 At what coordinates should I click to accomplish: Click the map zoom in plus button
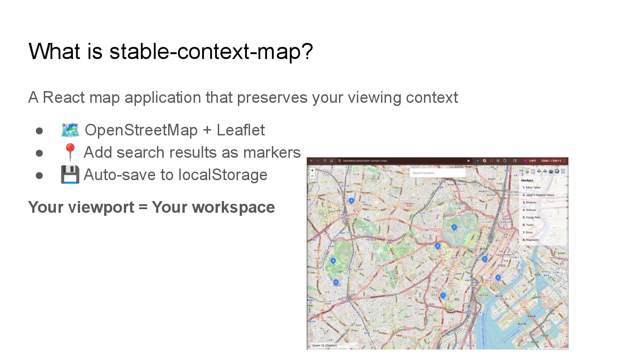click(312, 170)
